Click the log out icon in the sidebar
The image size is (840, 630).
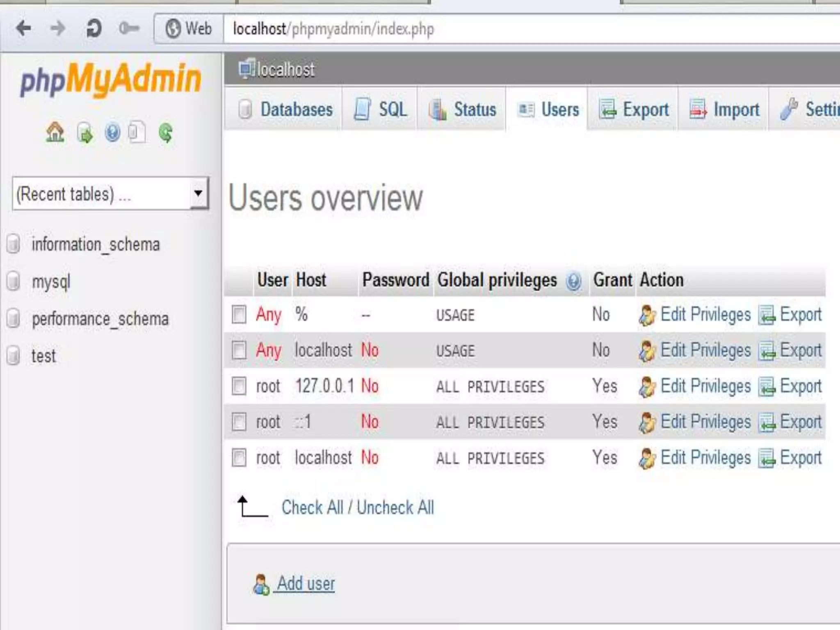pos(84,133)
